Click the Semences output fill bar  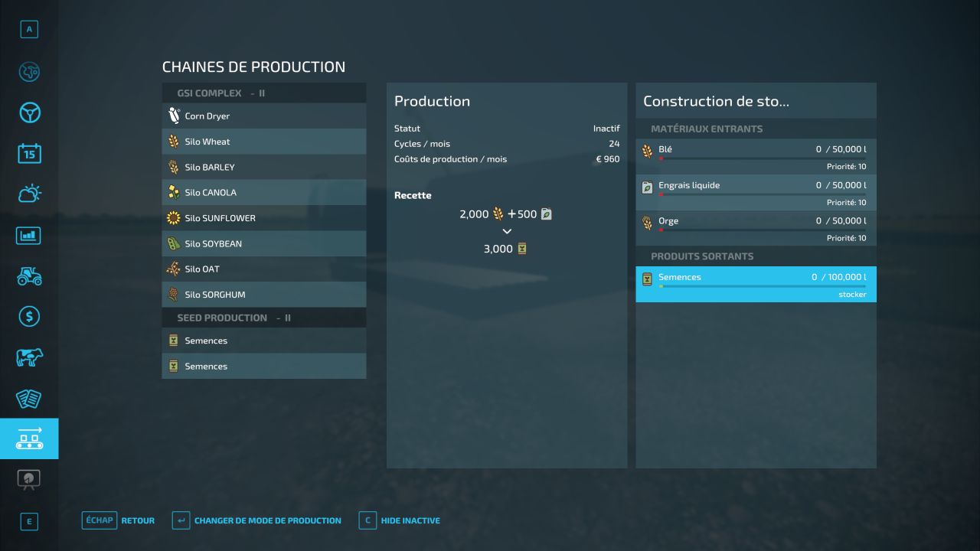point(763,286)
